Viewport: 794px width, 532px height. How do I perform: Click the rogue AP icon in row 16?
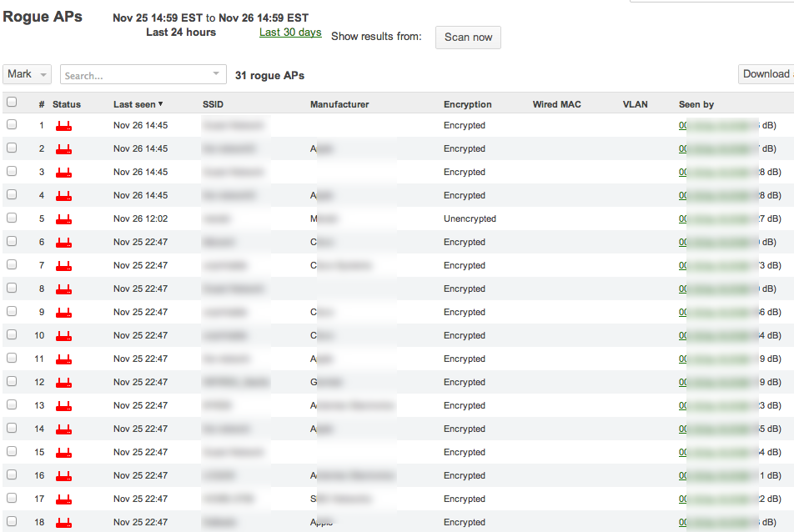coord(63,476)
